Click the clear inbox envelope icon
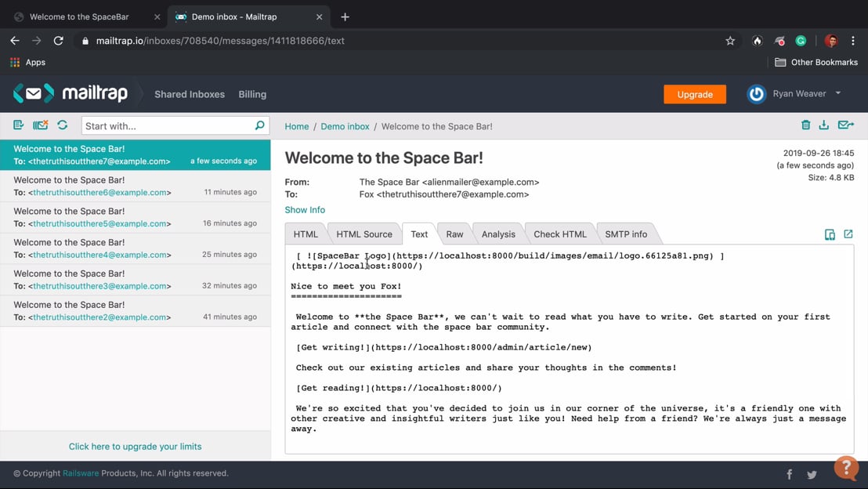Image resolution: width=868 pixels, height=489 pixels. point(41,125)
